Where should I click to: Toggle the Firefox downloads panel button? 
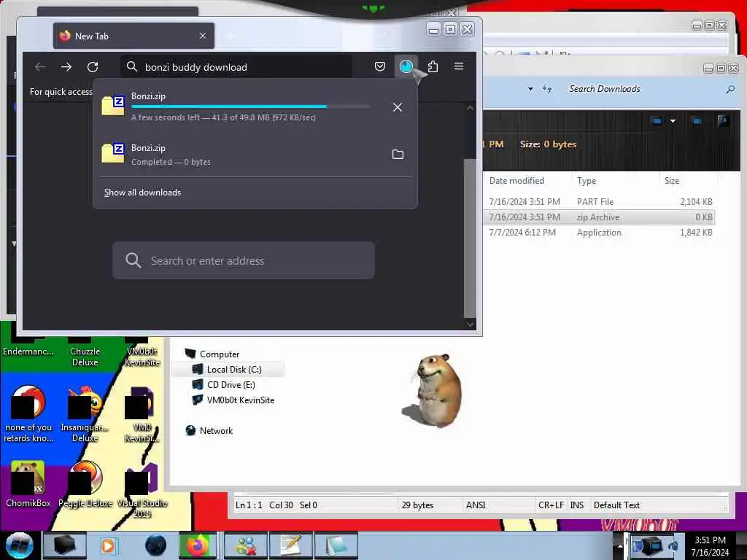click(x=406, y=66)
